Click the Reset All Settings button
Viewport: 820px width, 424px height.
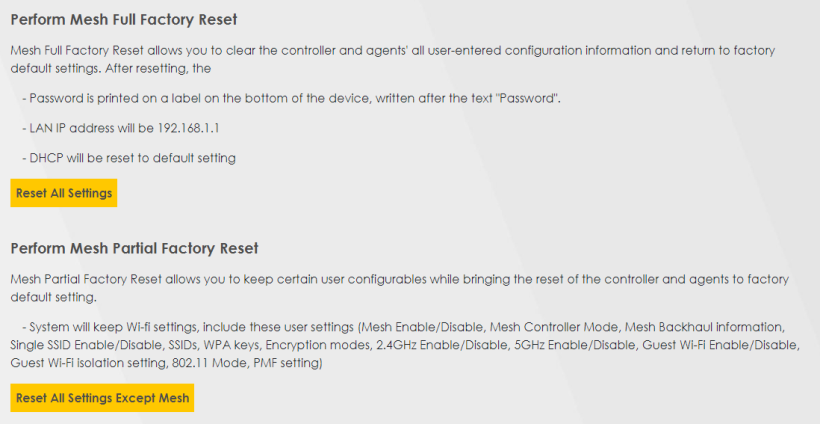pyautogui.click(x=64, y=193)
